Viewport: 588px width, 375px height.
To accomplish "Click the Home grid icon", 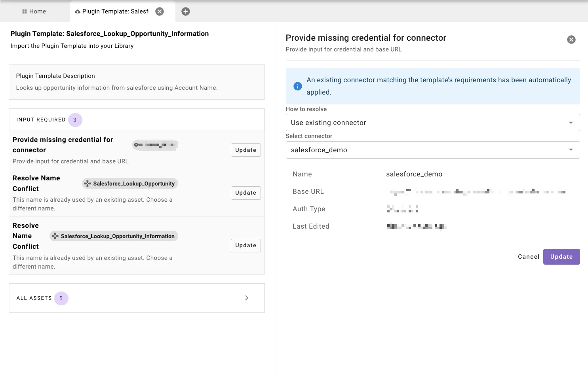I will [x=25, y=11].
